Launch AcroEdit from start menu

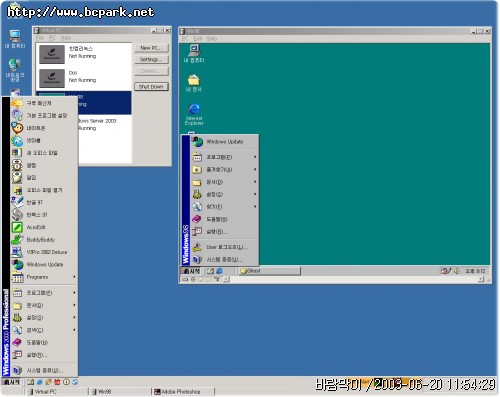(44, 227)
